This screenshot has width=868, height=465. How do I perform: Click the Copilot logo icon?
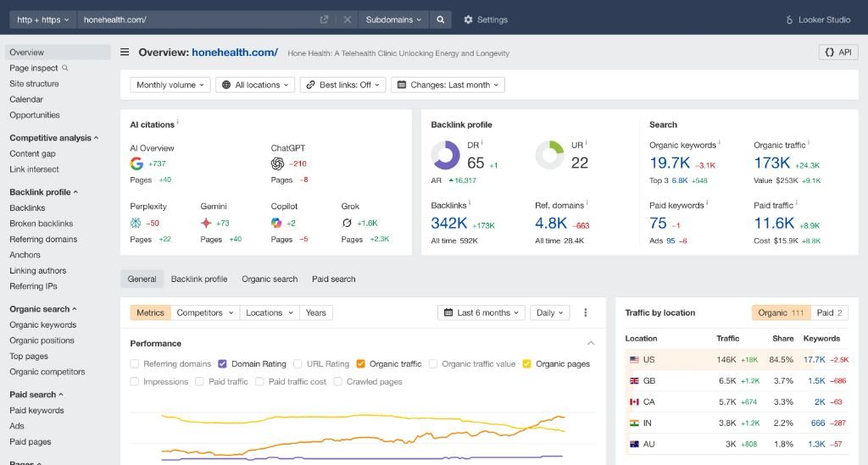[276, 223]
